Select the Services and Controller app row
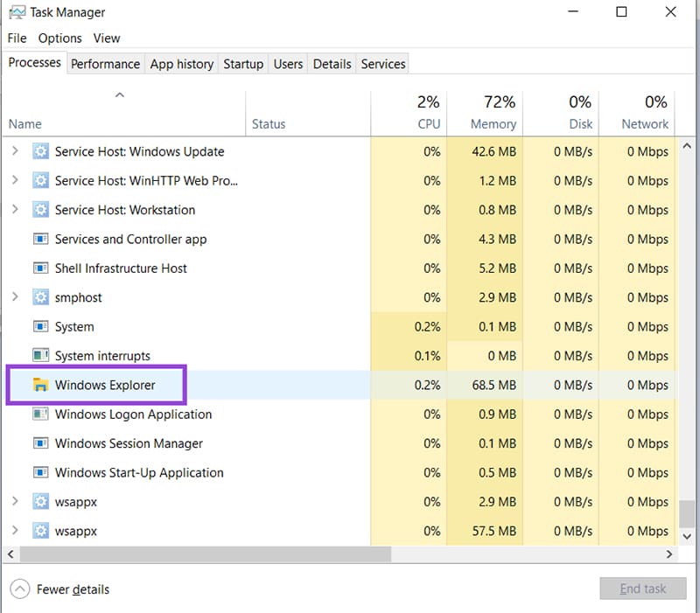The width and height of the screenshot is (700, 613). click(340, 239)
